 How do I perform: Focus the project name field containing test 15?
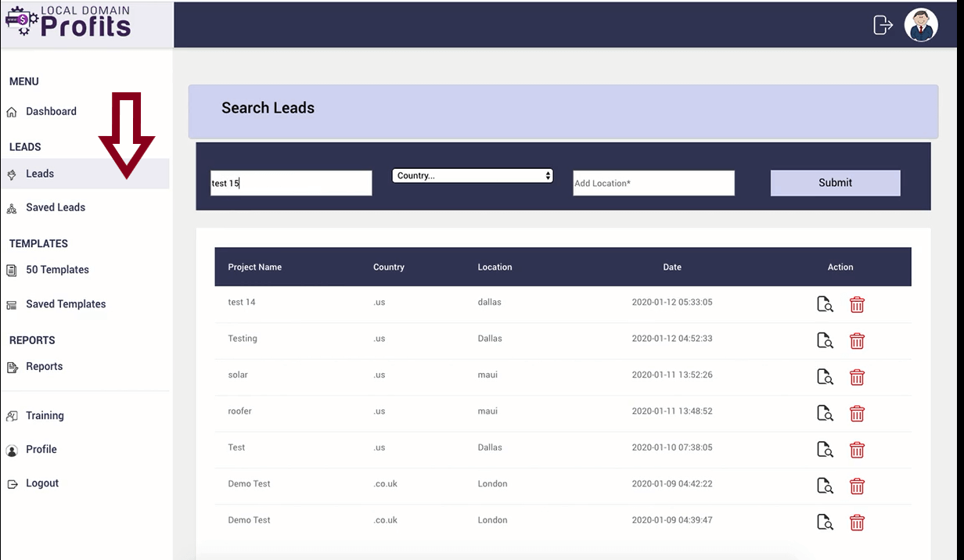point(291,183)
